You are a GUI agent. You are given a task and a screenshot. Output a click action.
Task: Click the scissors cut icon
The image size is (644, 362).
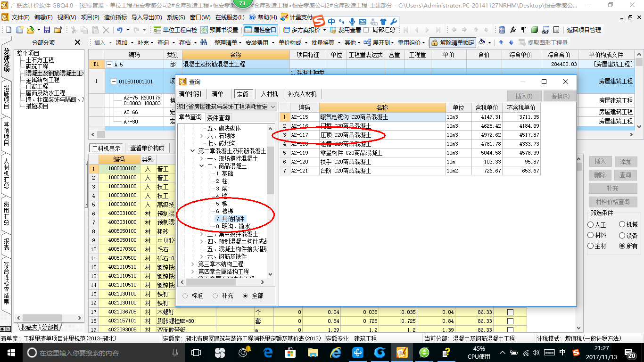[x=74, y=30]
